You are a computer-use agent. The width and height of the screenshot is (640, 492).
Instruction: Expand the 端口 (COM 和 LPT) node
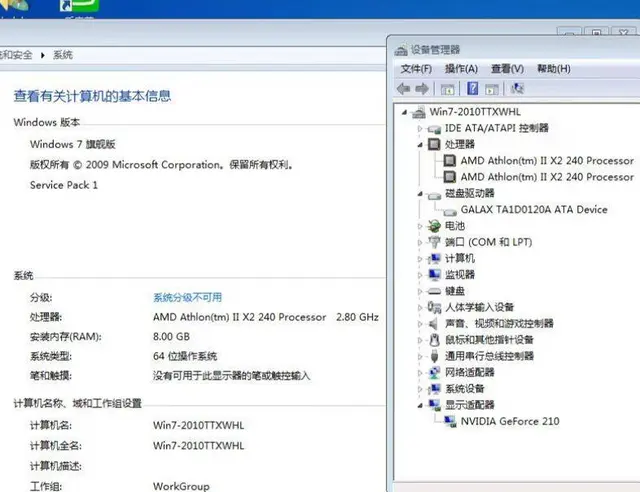(x=420, y=242)
